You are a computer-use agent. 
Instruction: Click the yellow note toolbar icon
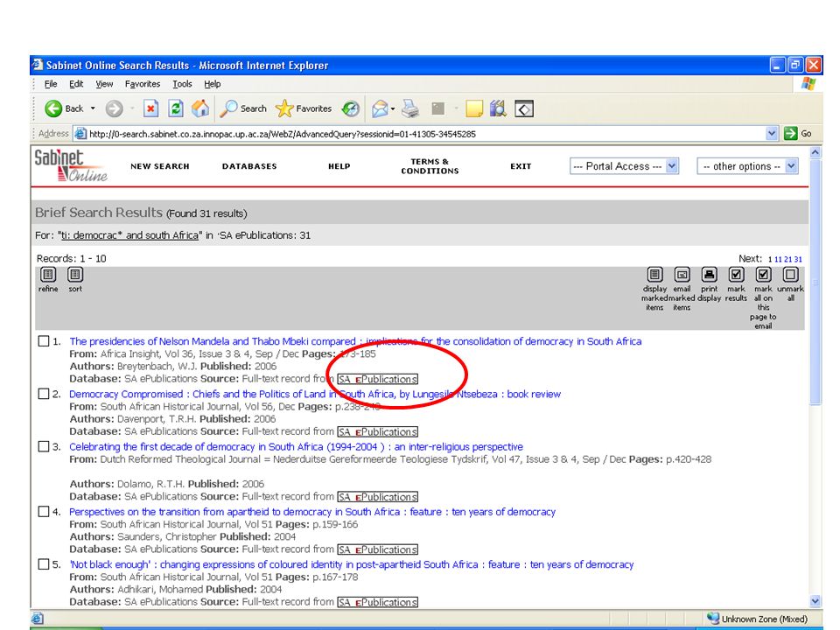[474, 108]
